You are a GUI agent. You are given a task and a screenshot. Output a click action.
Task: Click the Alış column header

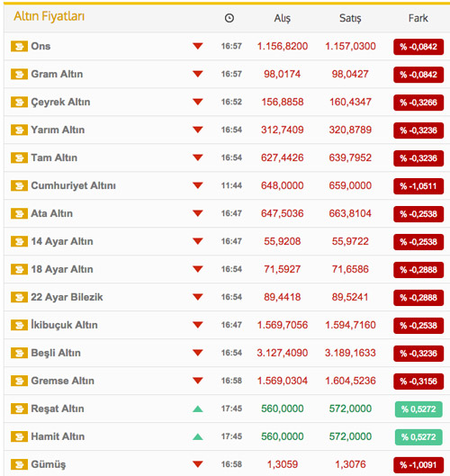(x=283, y=19)
